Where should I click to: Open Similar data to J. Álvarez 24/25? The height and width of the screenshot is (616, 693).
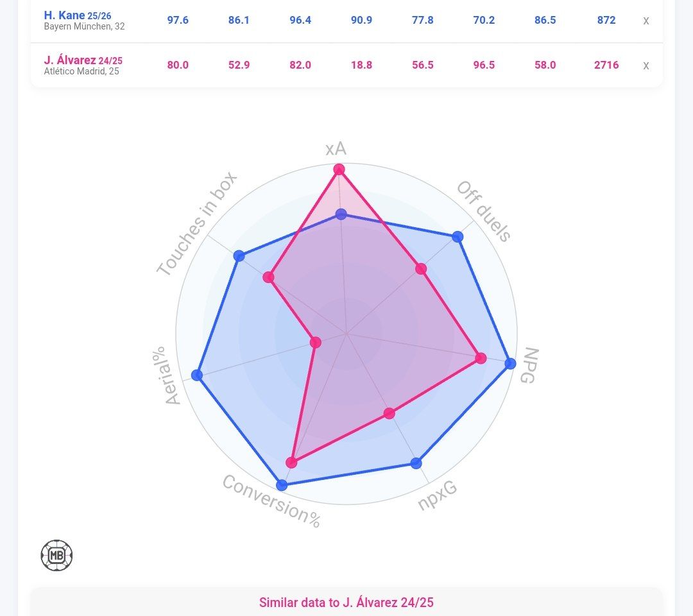click(x=346, y=603)
